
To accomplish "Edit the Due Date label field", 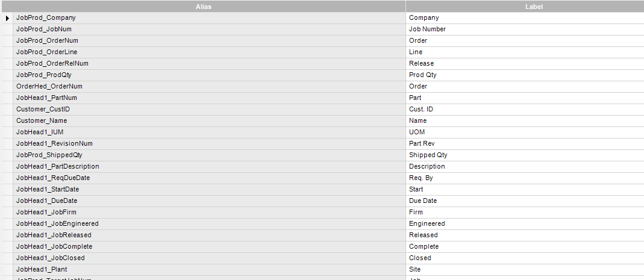I will click(x=524, y=201).
